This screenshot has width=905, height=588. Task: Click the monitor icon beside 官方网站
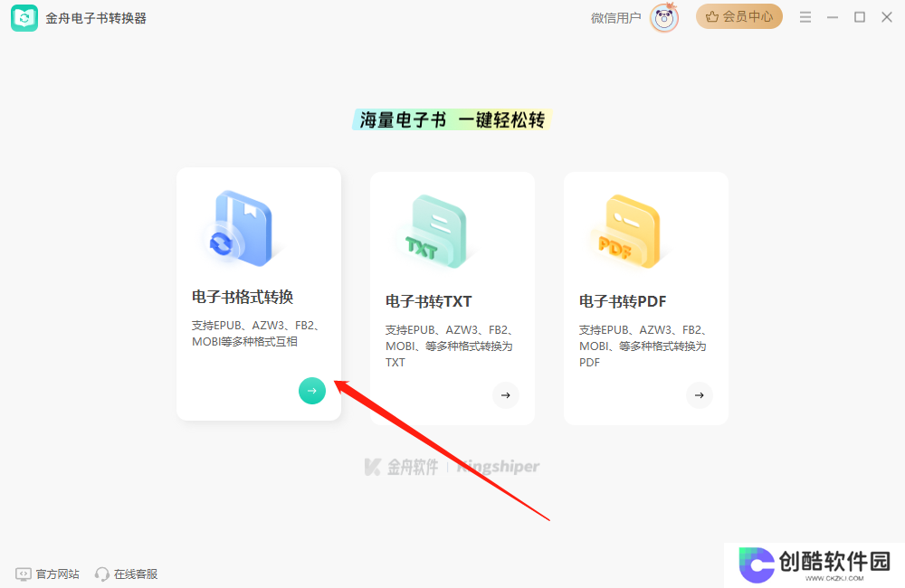click(24, 574)
